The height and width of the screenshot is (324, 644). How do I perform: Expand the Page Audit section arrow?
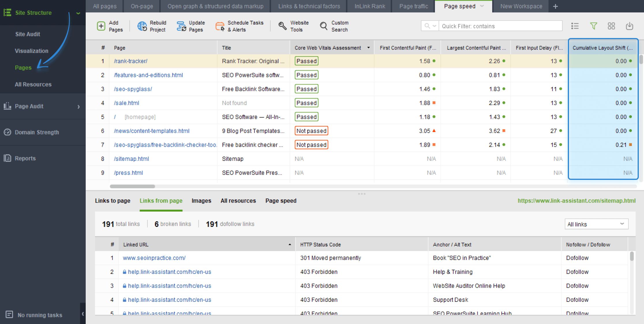pos(78,107)
